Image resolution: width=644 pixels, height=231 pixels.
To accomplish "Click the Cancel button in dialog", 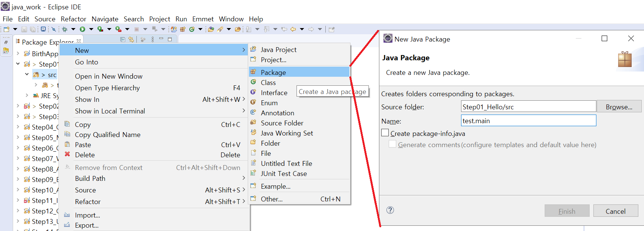I will pos(616,211).
